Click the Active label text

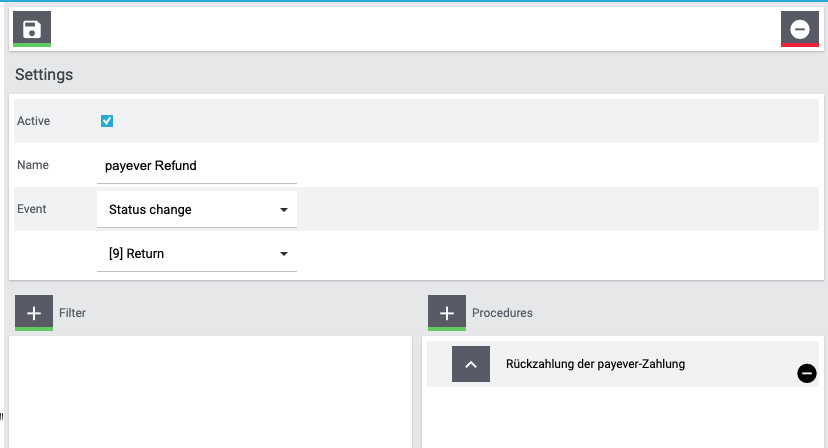click(x=33, y=121)
